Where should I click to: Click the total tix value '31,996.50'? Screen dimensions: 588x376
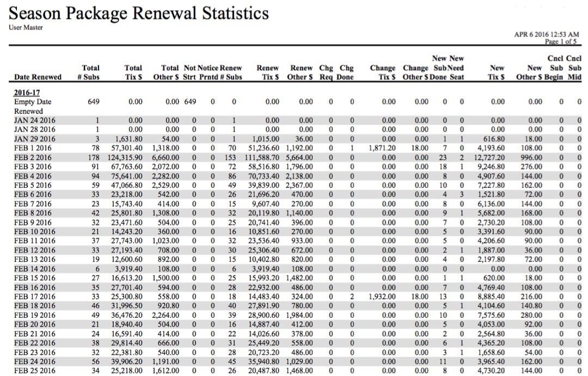tap(127, 305)
